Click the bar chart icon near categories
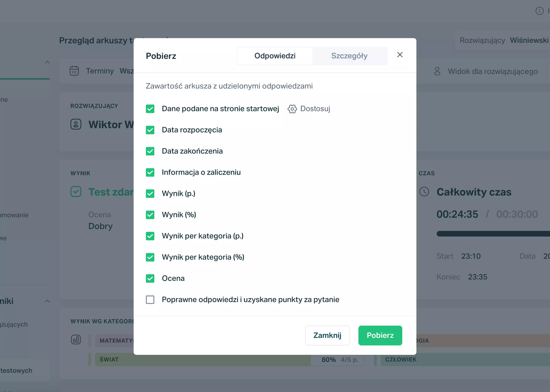The height and width of the screenshot is (392, 550). (76, 340)
